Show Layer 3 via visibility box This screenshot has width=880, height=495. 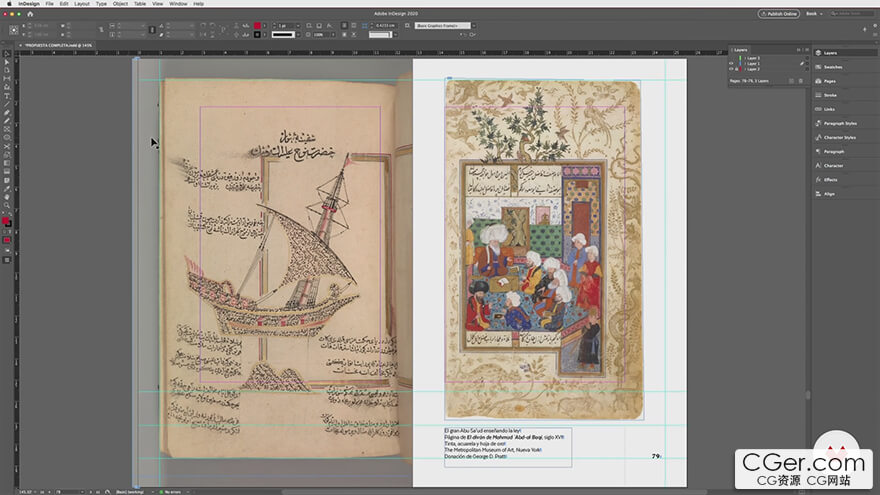[x=731, y=58]
